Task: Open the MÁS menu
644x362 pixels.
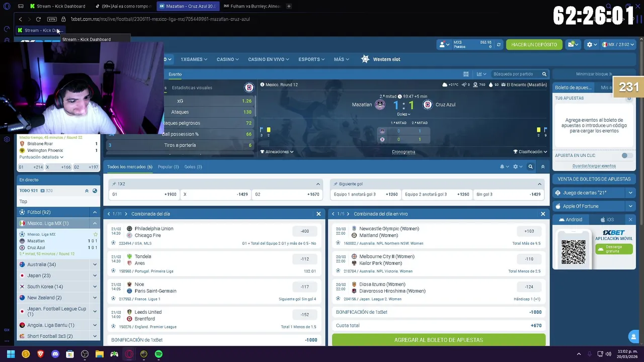Action: point(342,59)
